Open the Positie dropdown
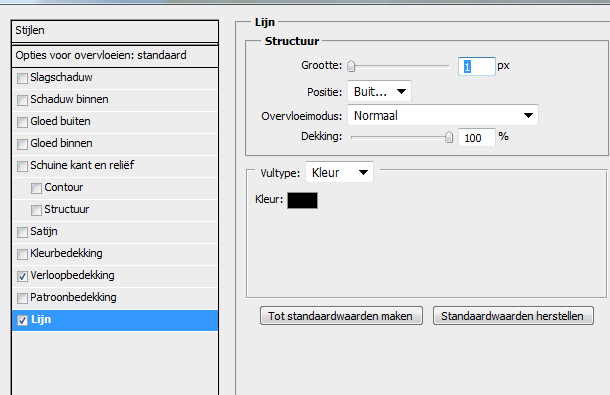The width and height of the screenshot is (610, 395). (x=379, y=91)
